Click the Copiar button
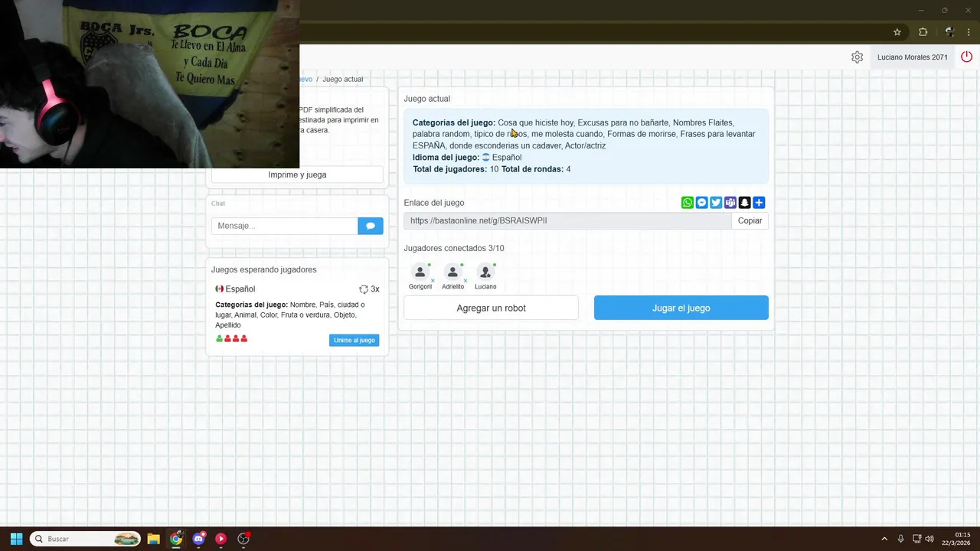The height and width of the screenshot is (551, 980). 750,220
